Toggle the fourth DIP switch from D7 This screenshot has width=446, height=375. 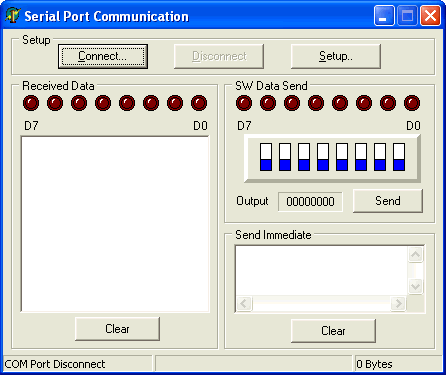click(323, 157)
